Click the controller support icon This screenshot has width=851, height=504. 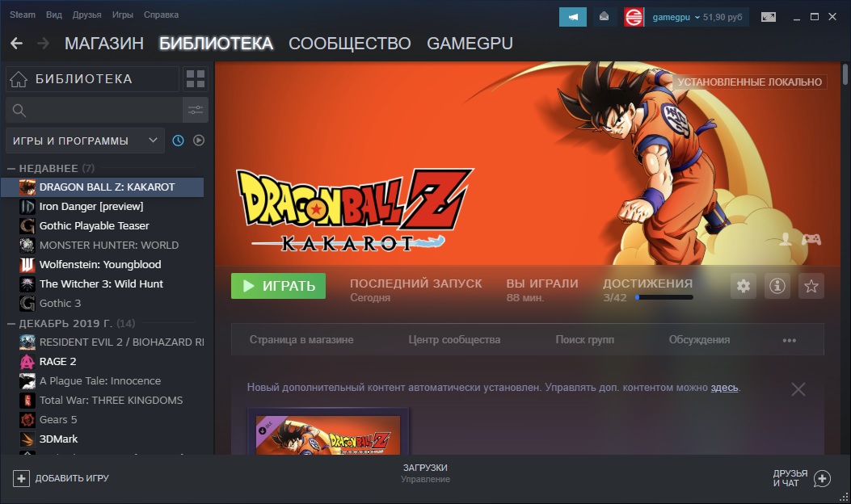[x=811, y=239]
